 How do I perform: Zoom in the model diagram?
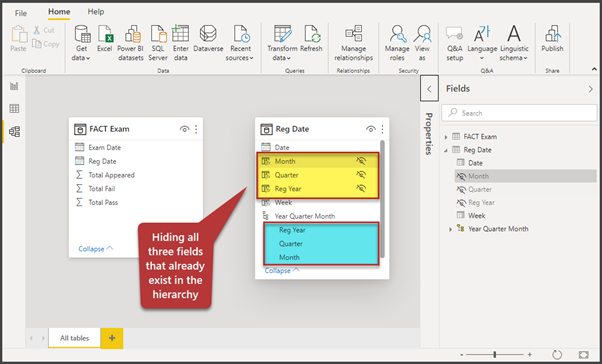[x=530, y=355]
